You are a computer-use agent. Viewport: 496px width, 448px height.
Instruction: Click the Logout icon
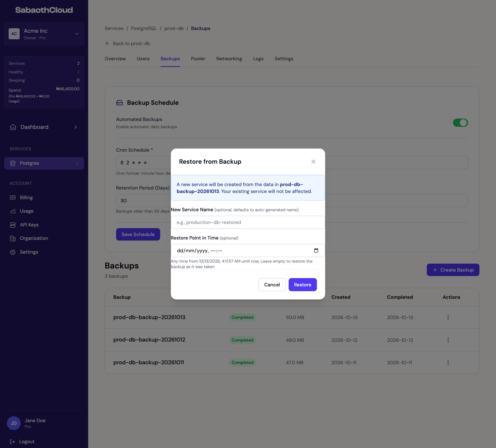tap(12, 442)
